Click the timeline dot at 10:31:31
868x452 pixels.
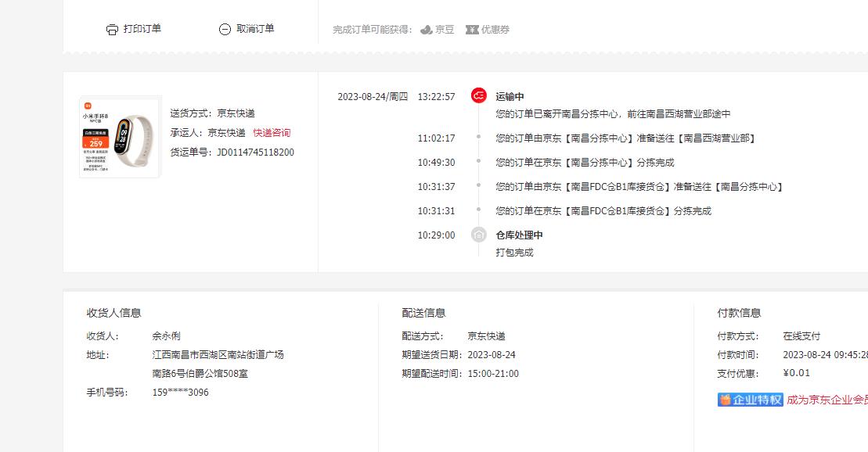point(479,210)
